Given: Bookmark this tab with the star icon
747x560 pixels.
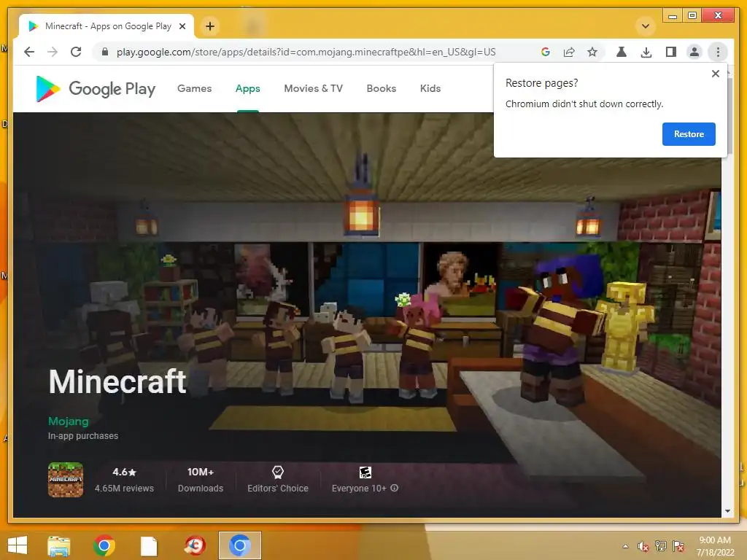Looking at the screenshot, I should coord(592,52).
